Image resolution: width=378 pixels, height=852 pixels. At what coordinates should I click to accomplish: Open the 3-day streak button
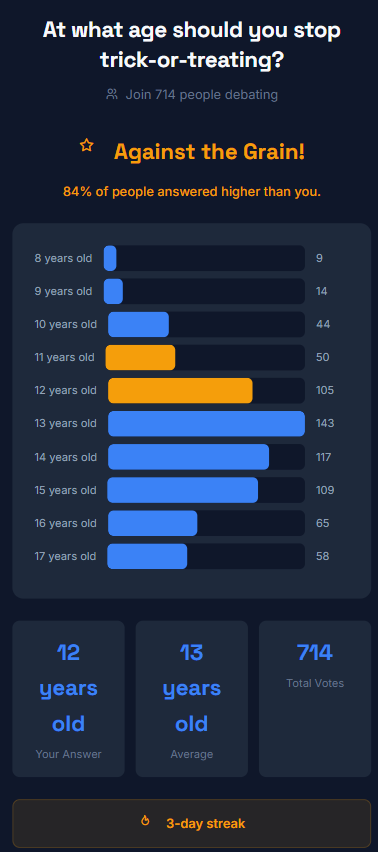pos(192,823)
